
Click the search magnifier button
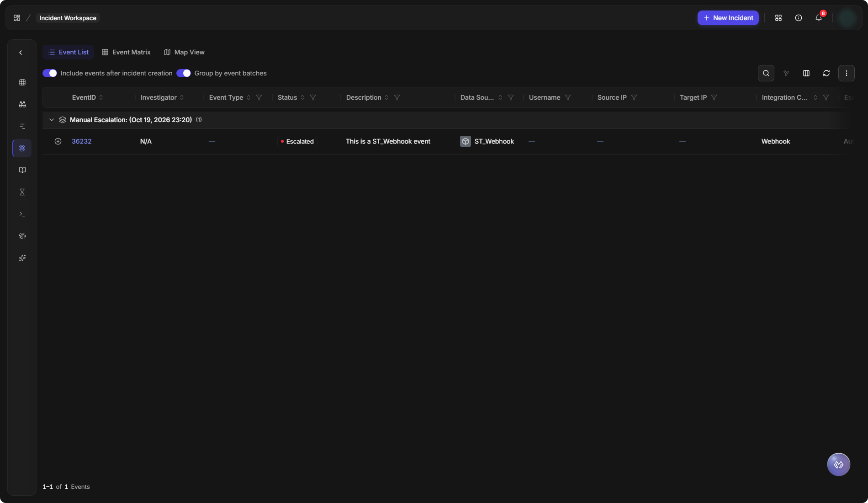click(766, 73)
